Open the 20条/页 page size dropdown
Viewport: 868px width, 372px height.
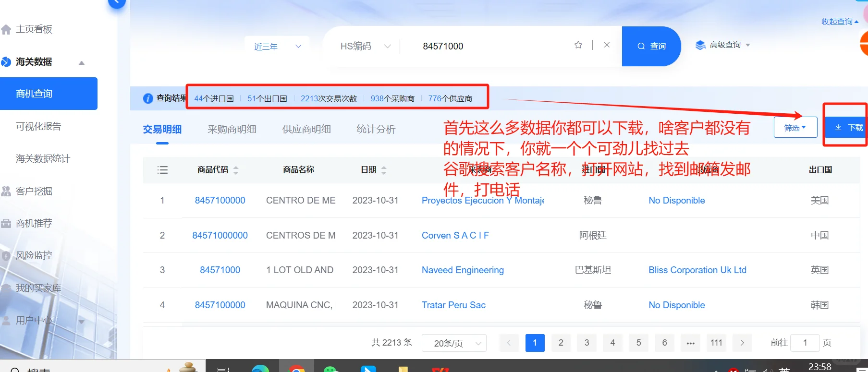454,343
